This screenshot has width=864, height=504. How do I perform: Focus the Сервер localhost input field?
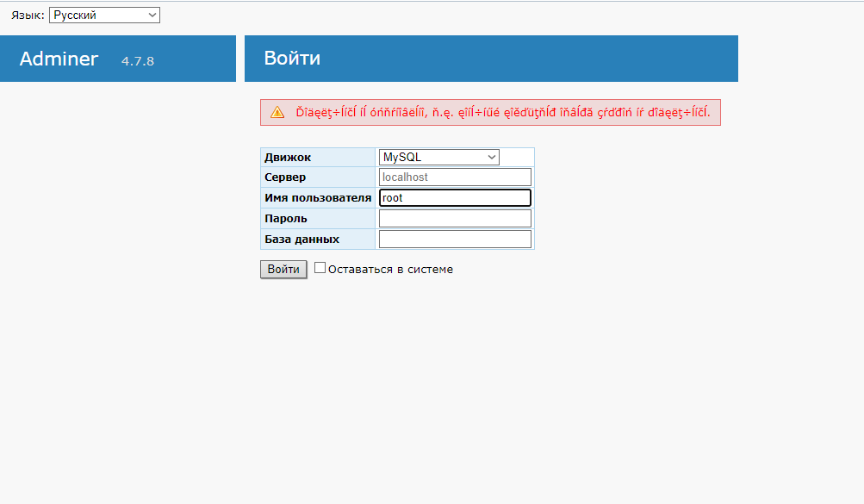(455, 177)
